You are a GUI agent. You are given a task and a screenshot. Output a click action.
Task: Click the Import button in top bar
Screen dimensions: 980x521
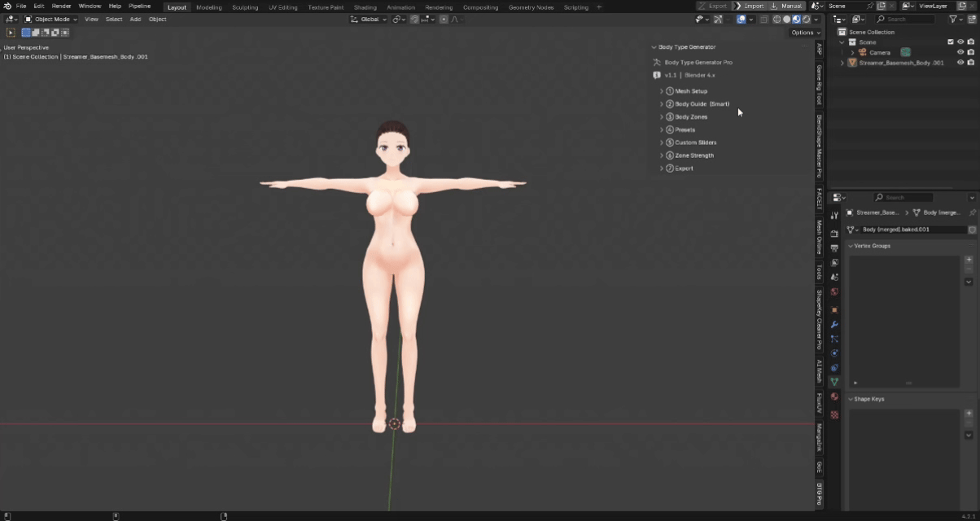point(750,6)
